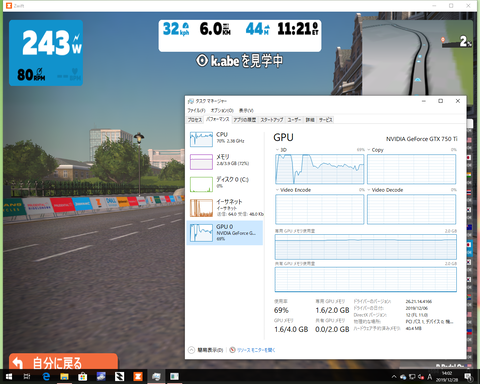This screenshot has width=480, height=384.
Task: Open File Explorer from the taskbar
Action: pos(64,377)
